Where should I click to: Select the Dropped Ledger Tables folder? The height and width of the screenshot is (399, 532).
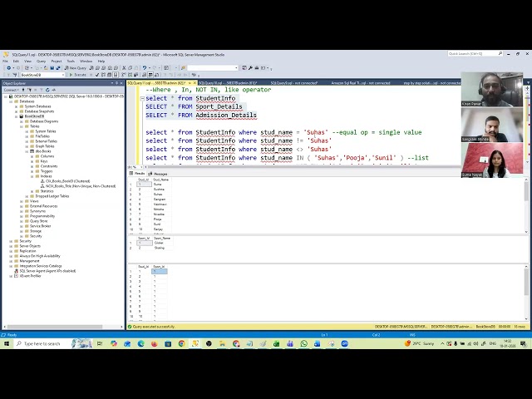click(x=52, y=196)
